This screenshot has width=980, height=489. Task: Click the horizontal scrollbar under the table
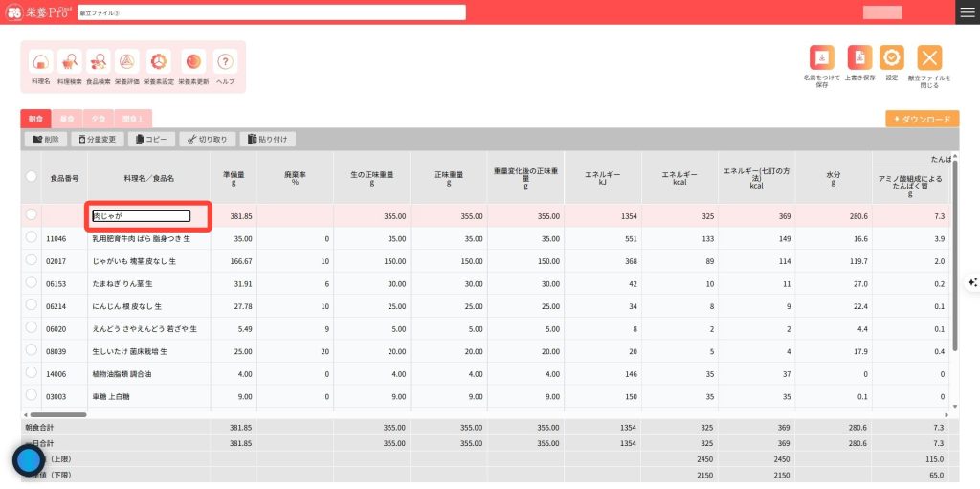(x=57, y=414)
